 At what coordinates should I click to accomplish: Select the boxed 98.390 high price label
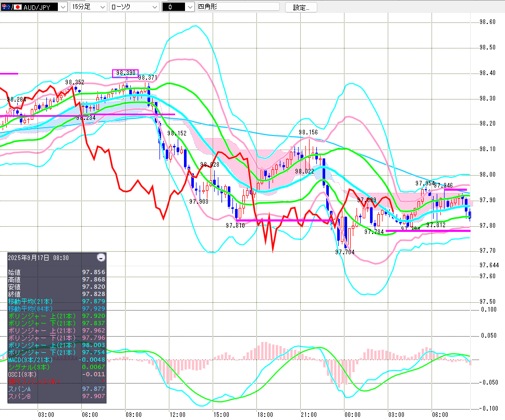[x=126, y=73]
